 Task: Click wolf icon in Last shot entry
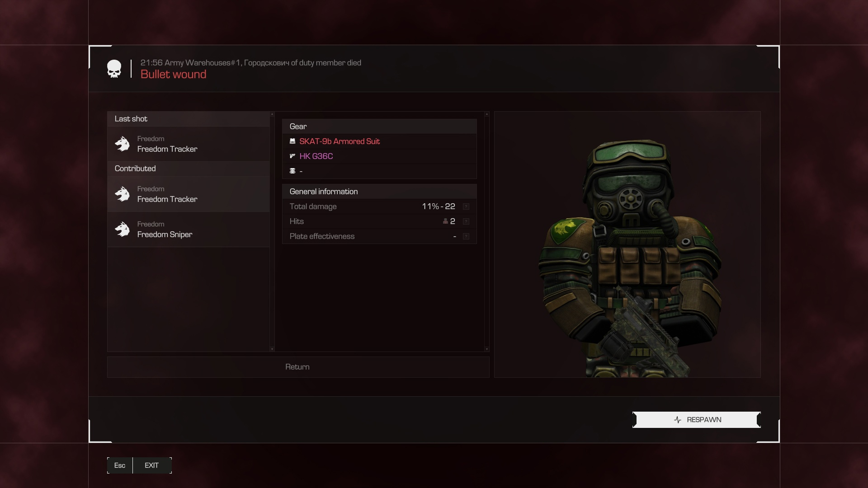[122, 144]
